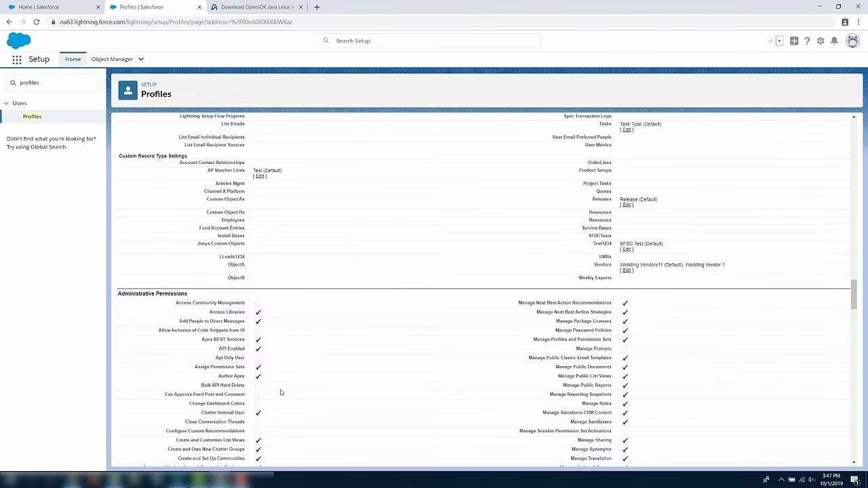This screenshot has height=488, width=868.
Task: Open the Salesforce App Launcher grid
Action: (17, 59)
